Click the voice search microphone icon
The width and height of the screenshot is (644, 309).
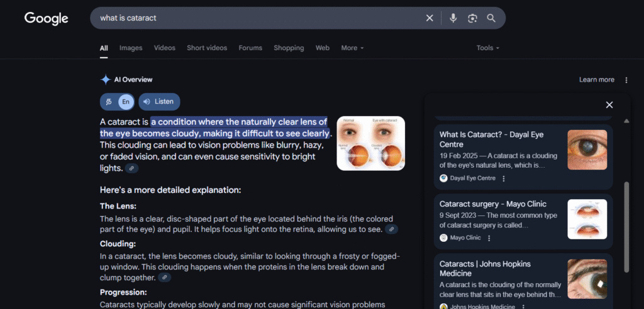pyautogui.click(x=453, y=18)
